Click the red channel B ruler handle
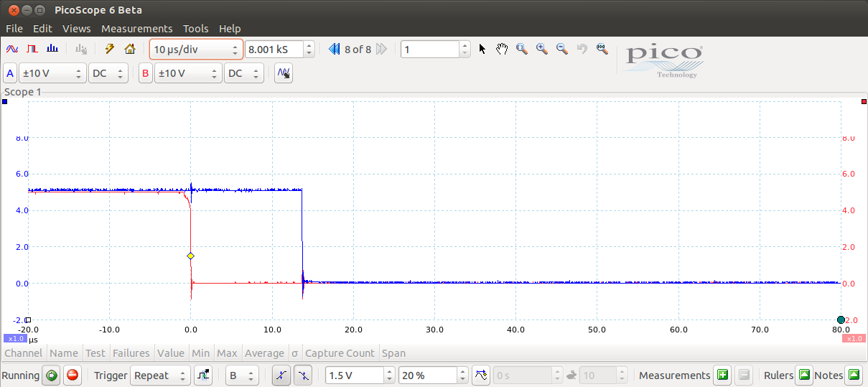This screenshot has width=868, height=387. coord(864,101)
